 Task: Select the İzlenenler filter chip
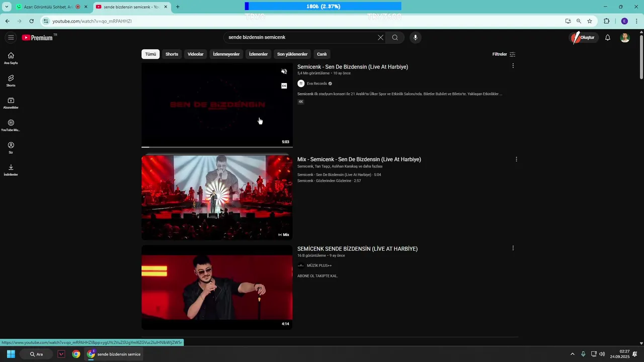pos(258,54)
